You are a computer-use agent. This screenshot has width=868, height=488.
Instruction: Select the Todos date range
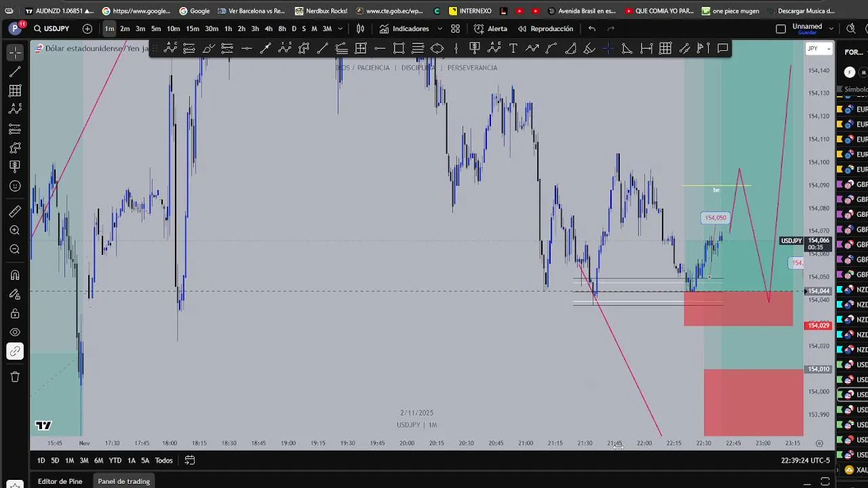[x=163, y=460]
